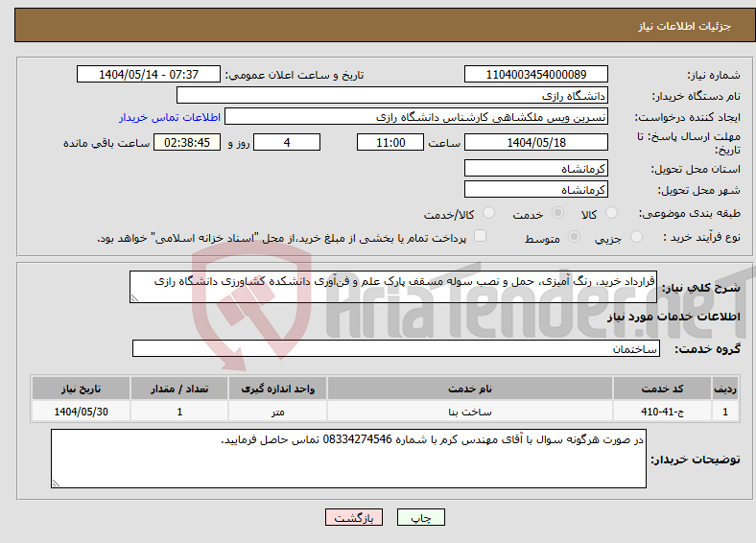Screen dimensions: 756x543
Task: Click the توضیحات خریدار notes textarea
Action: (348, 459)
